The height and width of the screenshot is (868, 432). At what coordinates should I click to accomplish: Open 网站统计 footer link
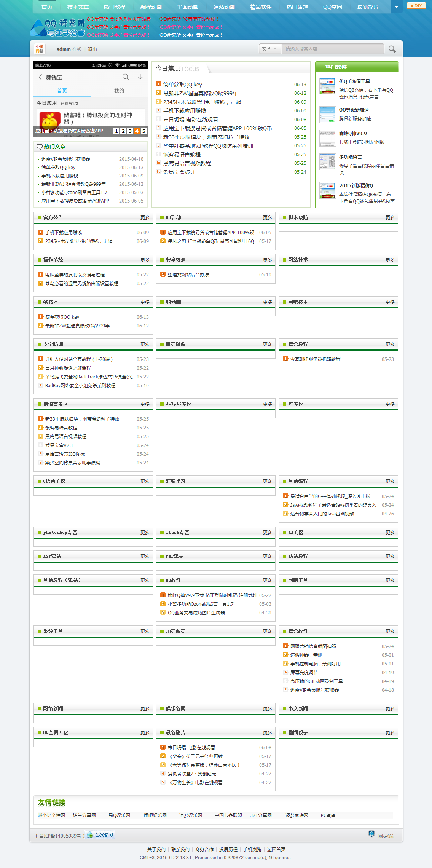387,836
